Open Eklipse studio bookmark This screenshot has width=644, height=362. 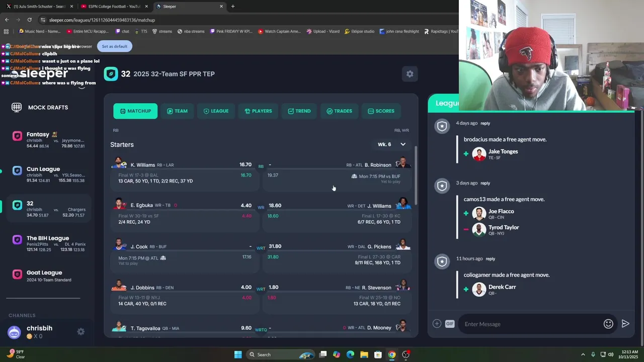pos(359,31)
